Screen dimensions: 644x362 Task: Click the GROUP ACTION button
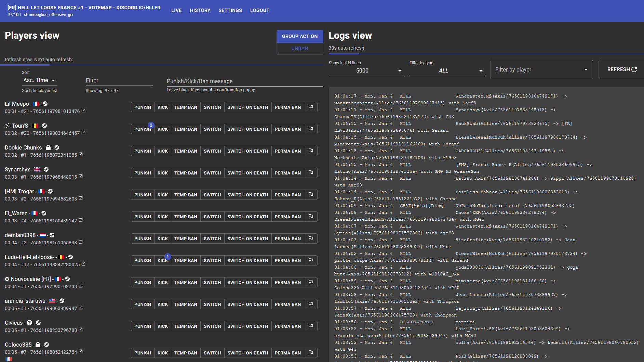click(x=300, y=36)
